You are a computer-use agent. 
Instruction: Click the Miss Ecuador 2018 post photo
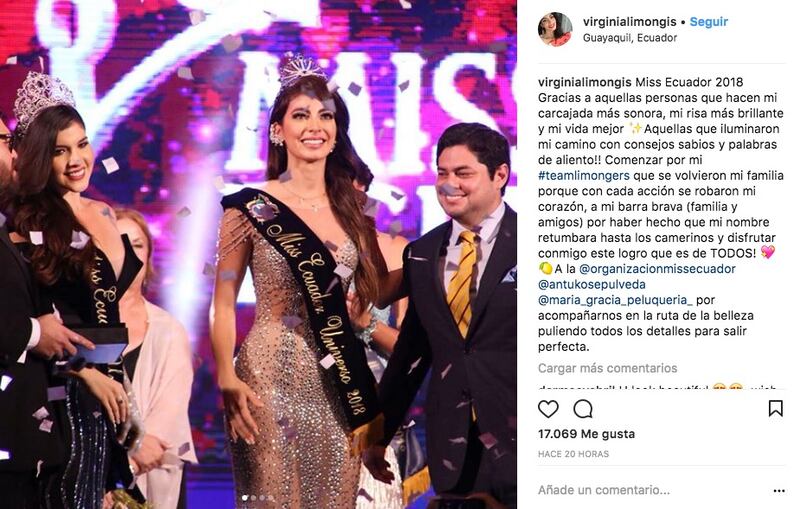pyautogui.click(x=258, y=254)
